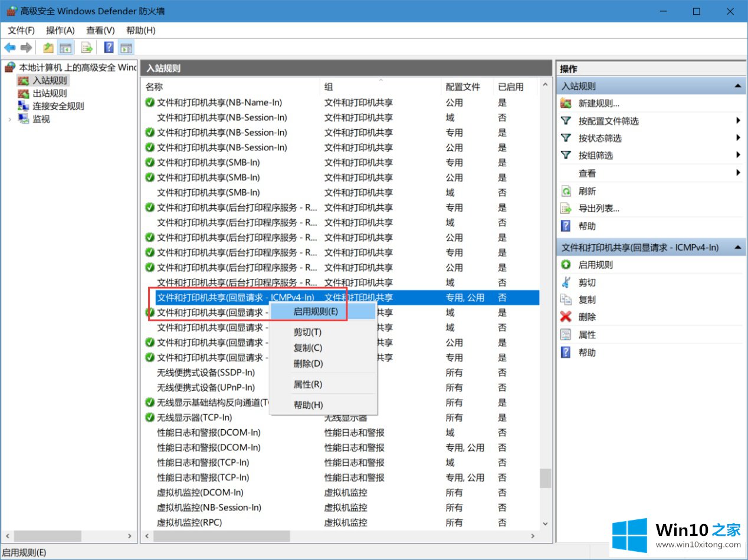The image size is (748, 560).
Task: Click the rules list vertical scrollbar down arrow
Action: pos(545,523)
